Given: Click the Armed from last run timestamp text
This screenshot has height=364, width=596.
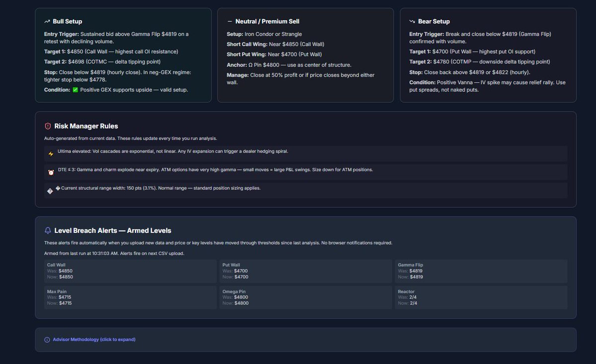Looking at the screenshot, I should point(115,254).
